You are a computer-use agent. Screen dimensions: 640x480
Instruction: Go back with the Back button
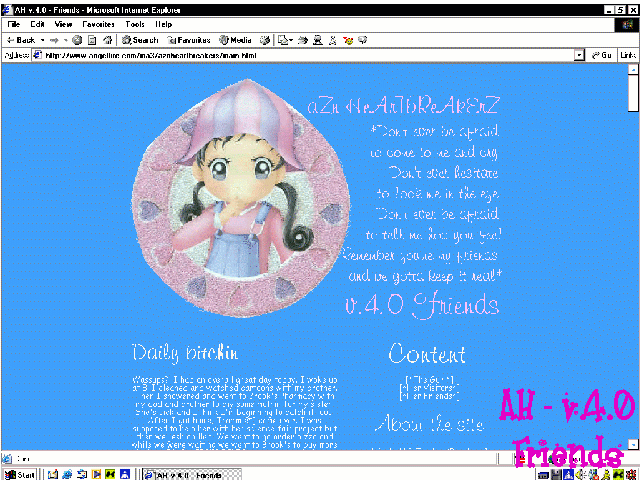pos(21,40)
